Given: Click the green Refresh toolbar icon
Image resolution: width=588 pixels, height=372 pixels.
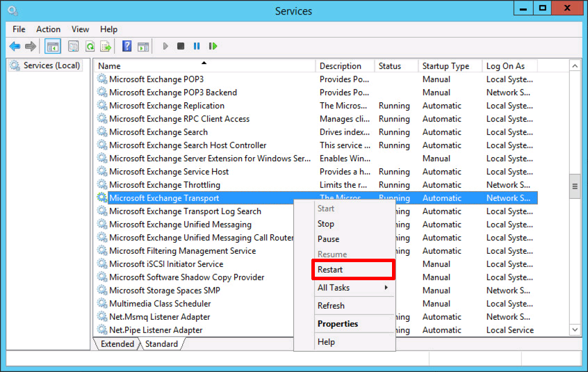Looking at the screenshot, I should pyautogui.click(x=90, y=47).
